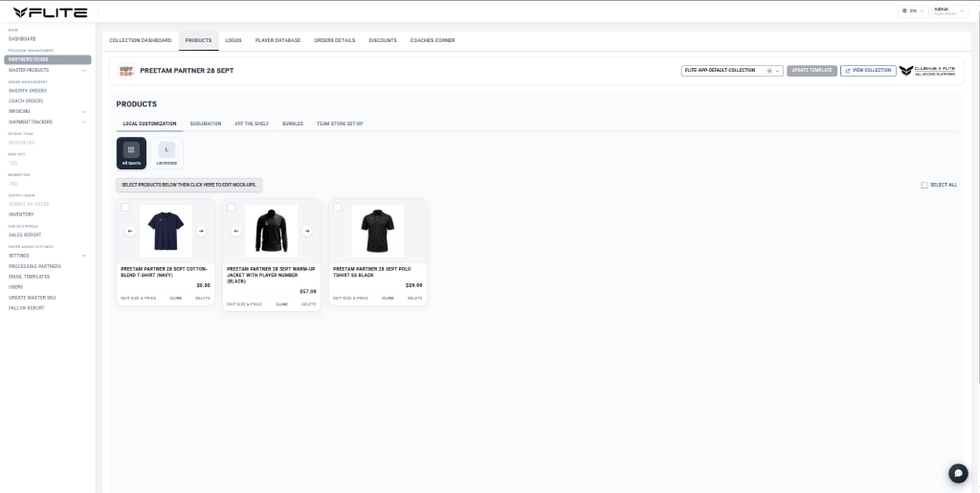Expand Master Products in sidebar
Viewport: 980px width, 493px height.
(84, 70)
